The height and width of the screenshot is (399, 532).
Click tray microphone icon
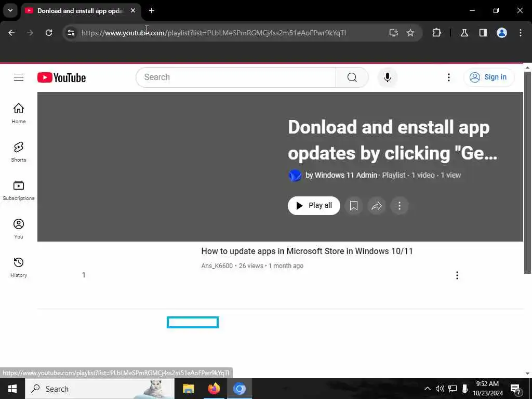(x=464, y=389)
